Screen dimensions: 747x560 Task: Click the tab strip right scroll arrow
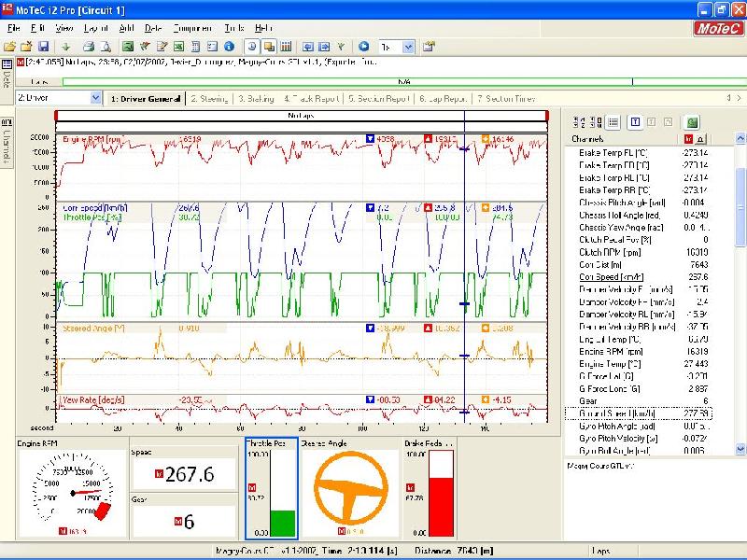pos(739,98)
